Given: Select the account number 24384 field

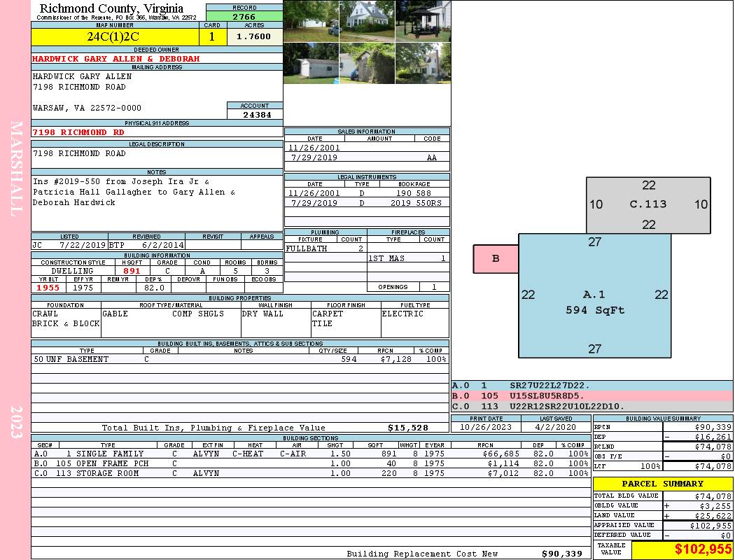Looking at the screenshot, I should tap(255, 115).
